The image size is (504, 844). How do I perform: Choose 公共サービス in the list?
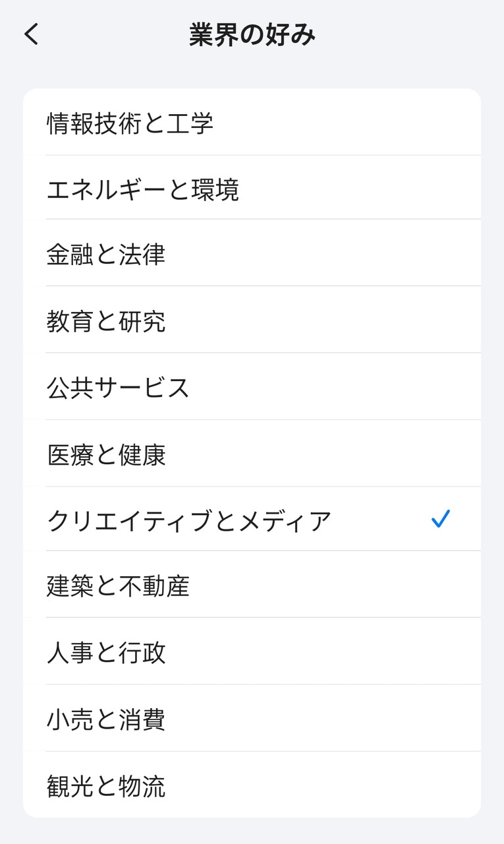point(119,388)
